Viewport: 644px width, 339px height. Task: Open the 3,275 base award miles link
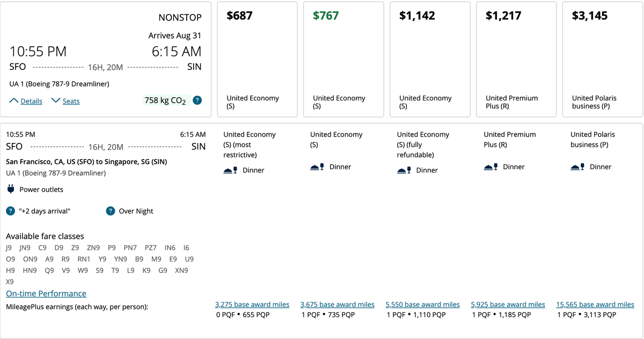tap(252, 305)
